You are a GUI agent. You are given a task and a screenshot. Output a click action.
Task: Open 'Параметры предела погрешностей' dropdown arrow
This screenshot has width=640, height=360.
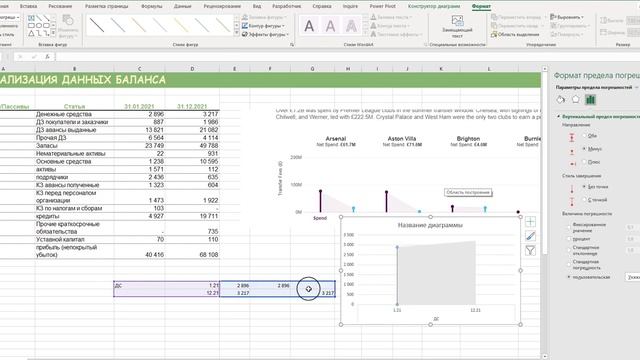(636, 87)
